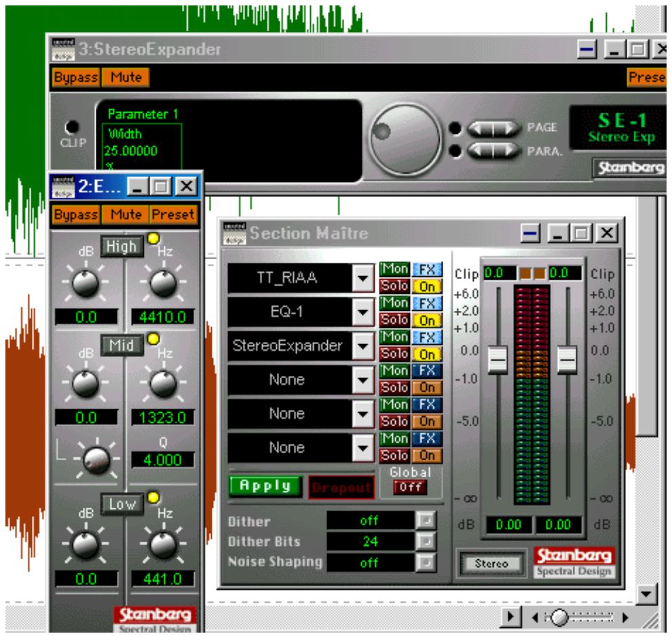Viewport: 672px width, 636px height.
Task: Click the blue fold button in Section Maître
Action: [531, 233]
